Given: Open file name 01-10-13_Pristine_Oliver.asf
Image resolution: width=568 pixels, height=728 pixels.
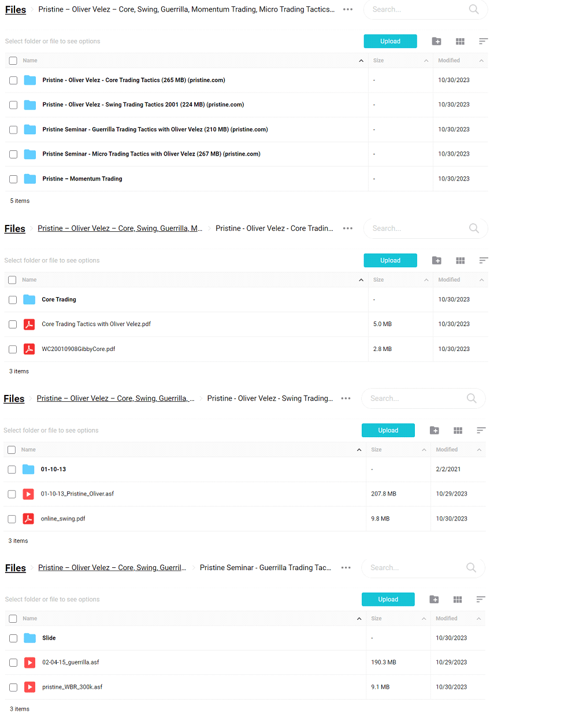Looking at the screenshot, I should coord(77,494).
